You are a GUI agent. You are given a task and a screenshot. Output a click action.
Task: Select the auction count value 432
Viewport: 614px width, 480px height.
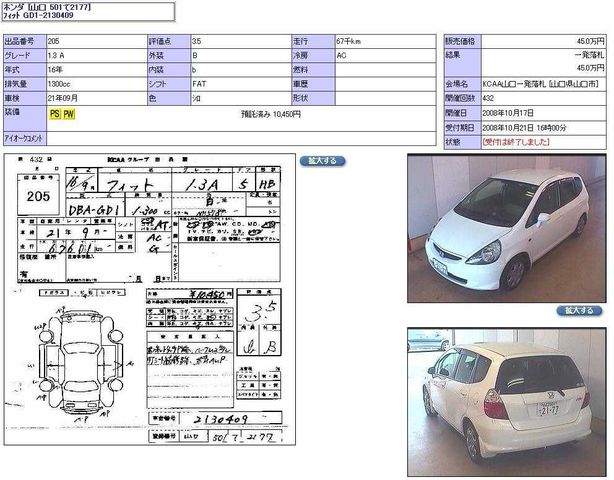point(488,98)
